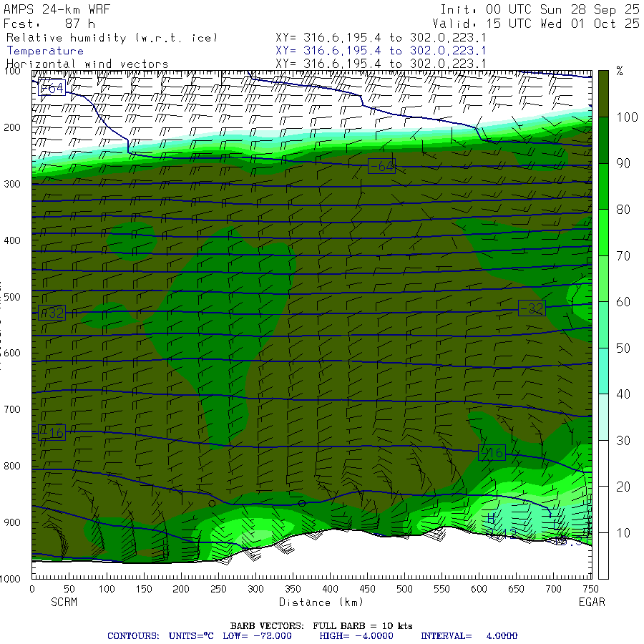Click the "450" distance axis label
This screenshot has height=644, width=644.
[367, 590]
